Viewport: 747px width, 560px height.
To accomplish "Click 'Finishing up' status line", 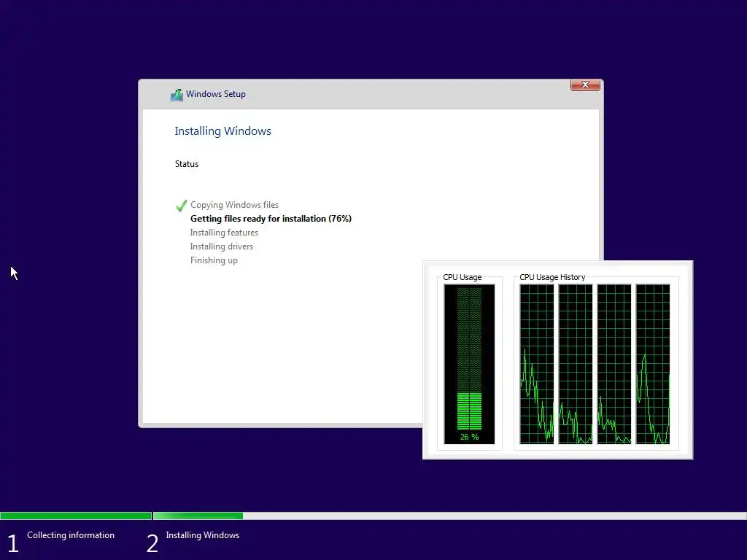I will coord(214,260).
